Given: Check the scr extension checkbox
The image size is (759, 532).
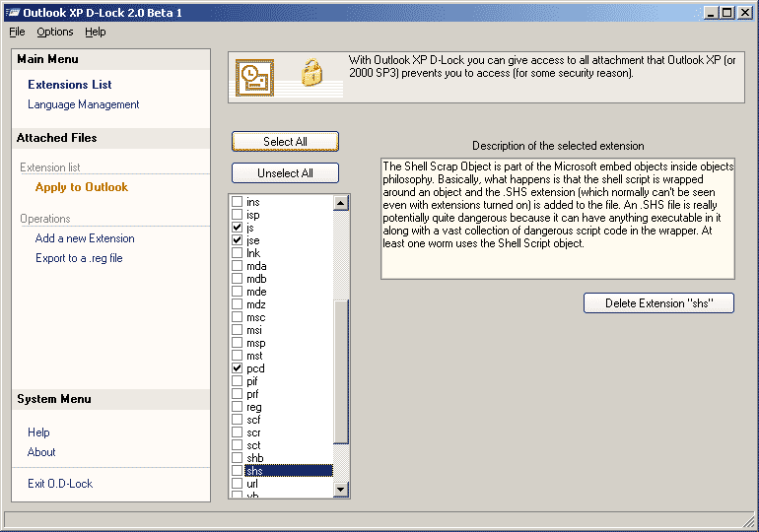Looking at the screenshot, I should 237,432.
